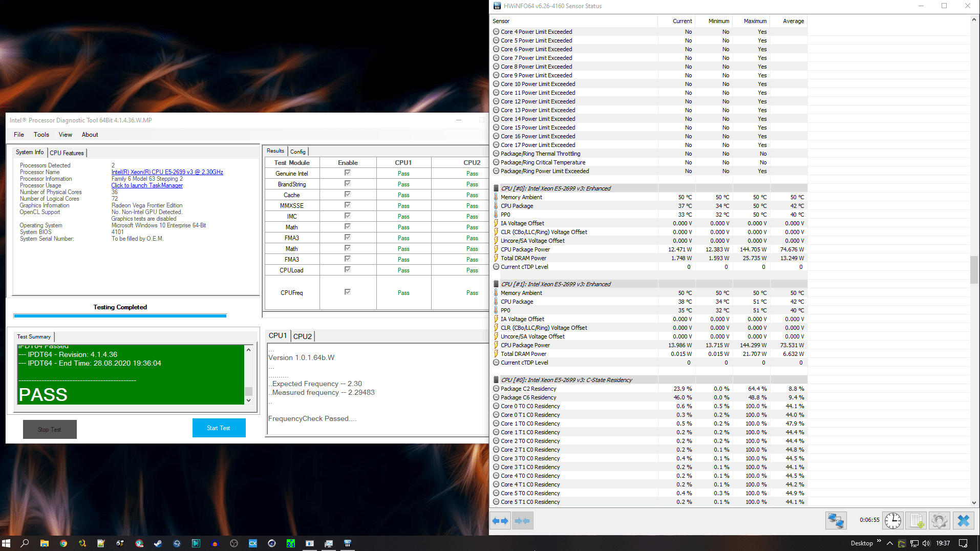This screenshot has width=980, height=551.
Task: Click the Stop Test button
Action: click(50, 430)
